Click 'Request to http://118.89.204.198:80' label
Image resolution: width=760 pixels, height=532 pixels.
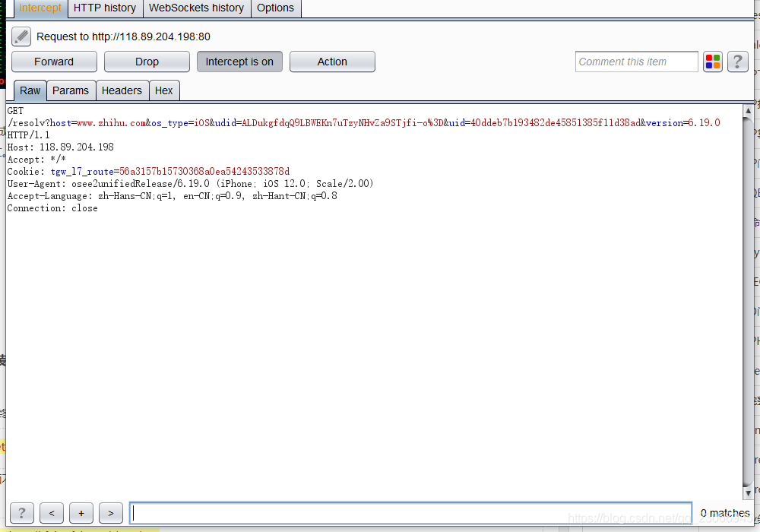pos(124,36)
